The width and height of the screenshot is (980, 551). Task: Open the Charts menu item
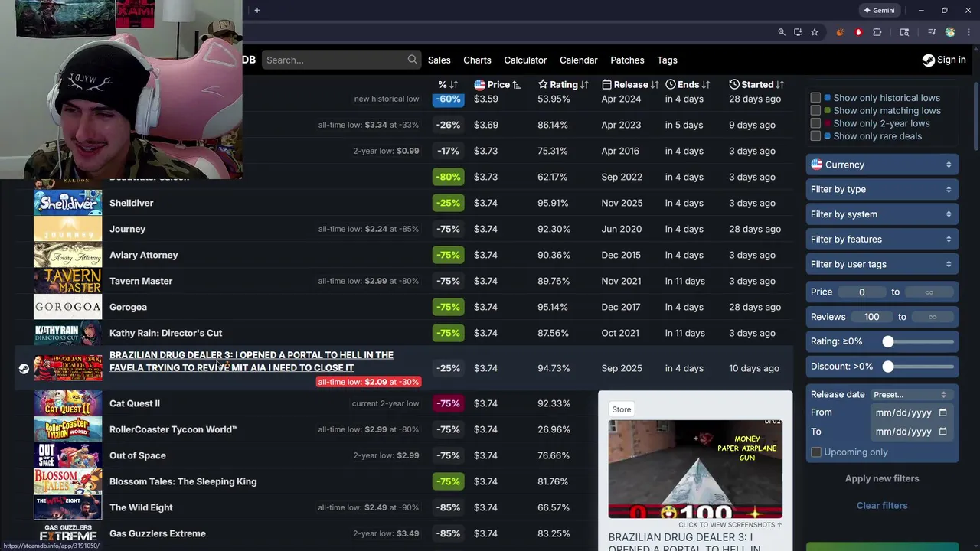477,60
